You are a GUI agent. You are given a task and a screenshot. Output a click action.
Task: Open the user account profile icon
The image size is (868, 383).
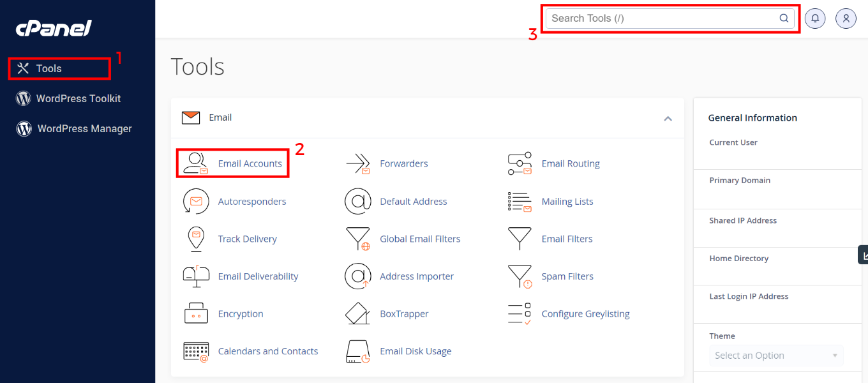tap(846, 19)
